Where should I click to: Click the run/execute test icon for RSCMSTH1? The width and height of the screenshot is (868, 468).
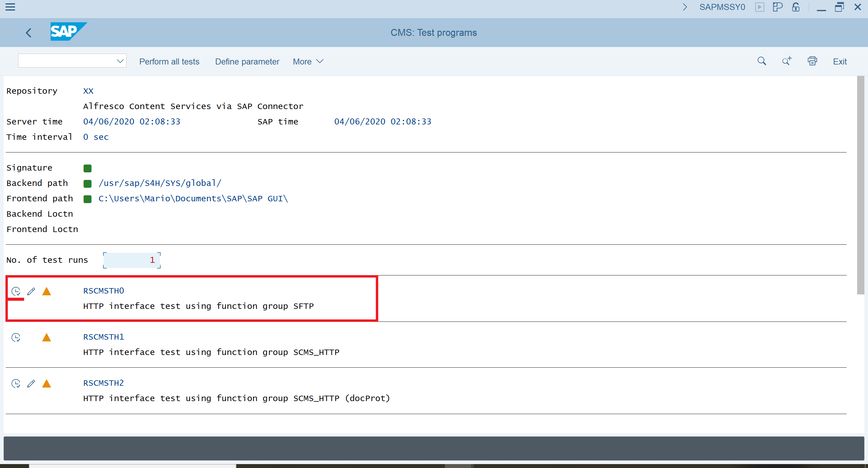click(16, 337)
